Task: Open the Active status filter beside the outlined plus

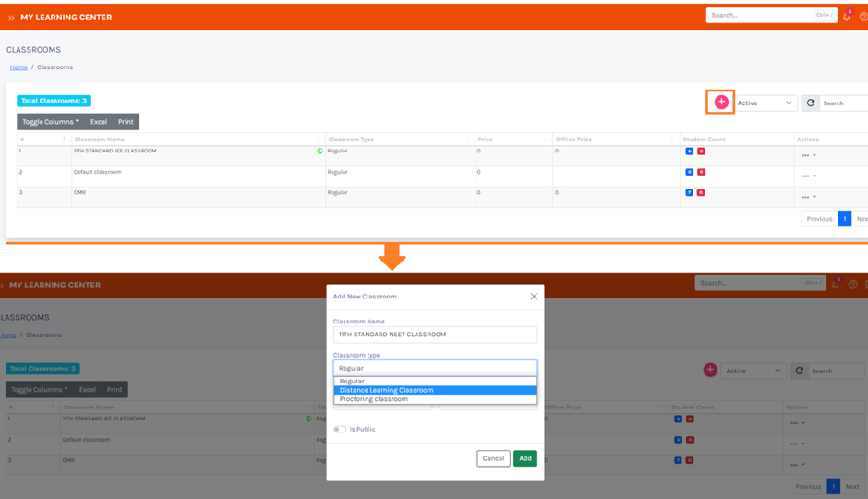Action: 765,103
